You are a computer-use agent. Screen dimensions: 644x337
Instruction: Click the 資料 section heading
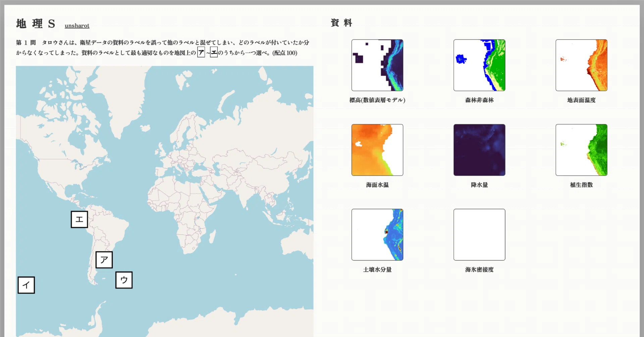pyautogui.click(x=341, y=23)
